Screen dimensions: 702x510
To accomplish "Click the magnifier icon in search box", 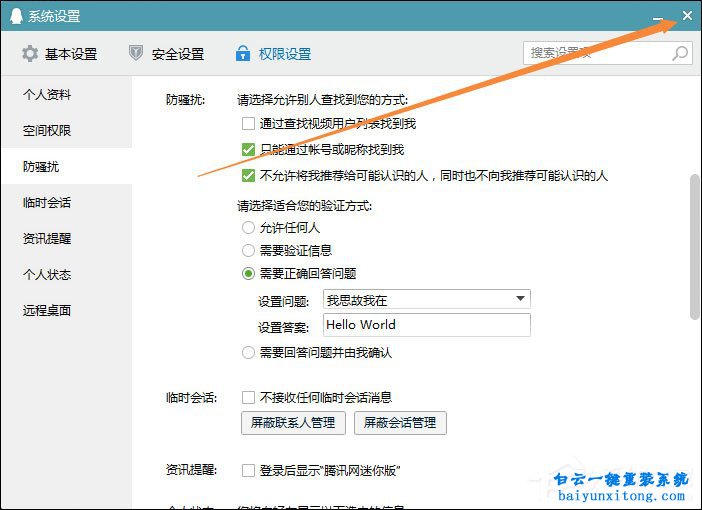I will click(x=680, y=53).
